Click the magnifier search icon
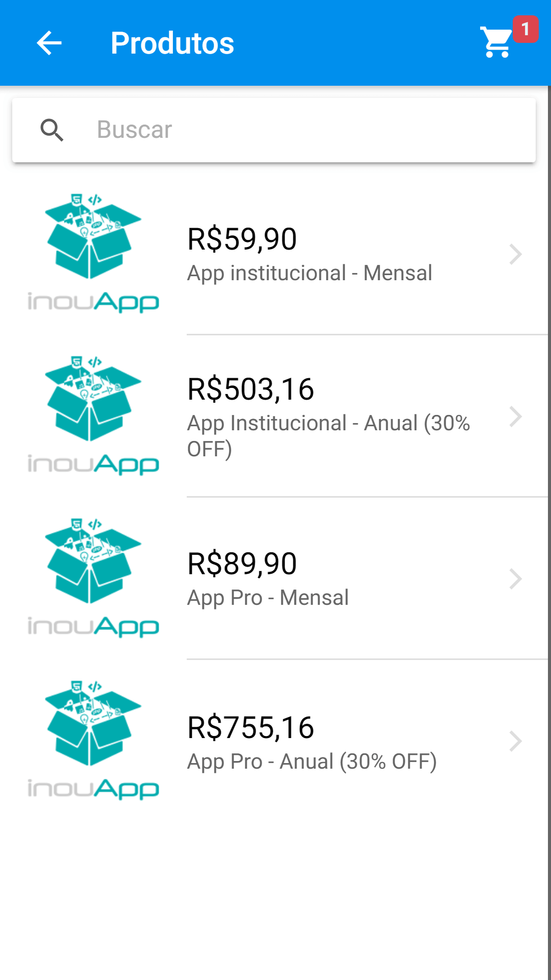551x980 pixels. pyautogui.click(x=52, y=130)
